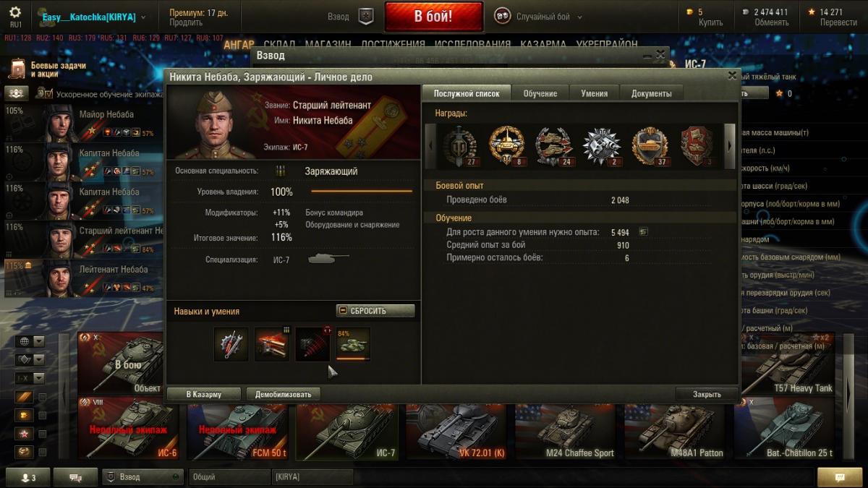This screenshot has width=868, height=488.
Task: Click the platoon shield icon near Взвод
Action: coord(367,16)
